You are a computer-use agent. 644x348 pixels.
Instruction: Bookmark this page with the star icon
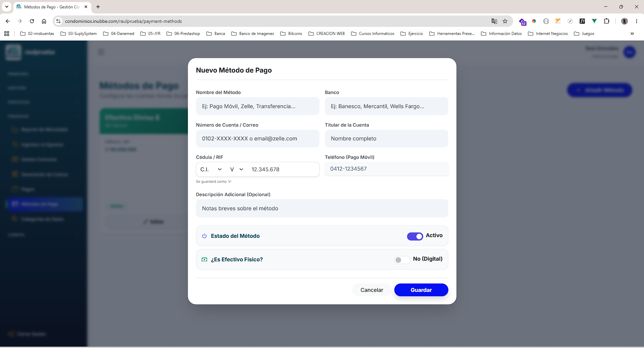click(505, 21)
